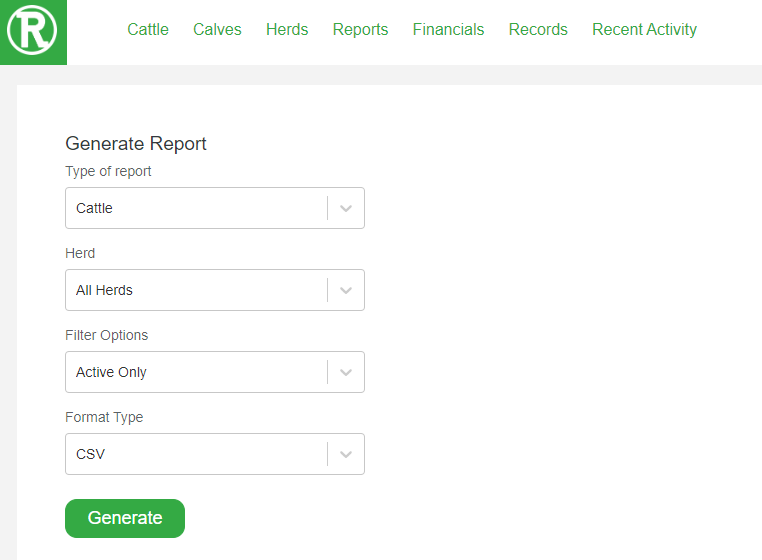
Task: Open the Cattle navigation menu item
Action: pos(148,30)
